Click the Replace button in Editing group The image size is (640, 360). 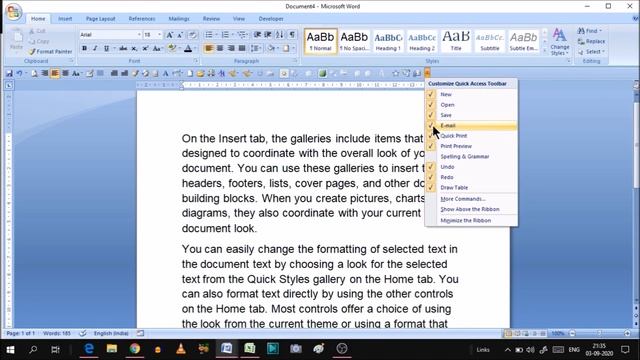[x=591, y=41]
